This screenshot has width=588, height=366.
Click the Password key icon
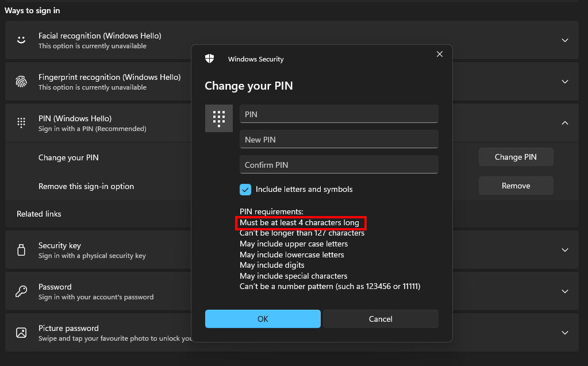click(x=21, y=291)
